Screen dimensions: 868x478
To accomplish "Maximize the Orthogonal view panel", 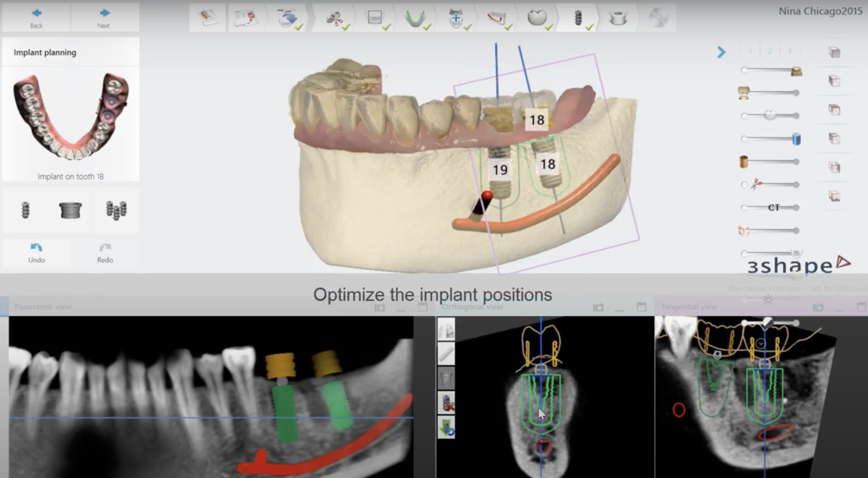I will click(641, 307).
